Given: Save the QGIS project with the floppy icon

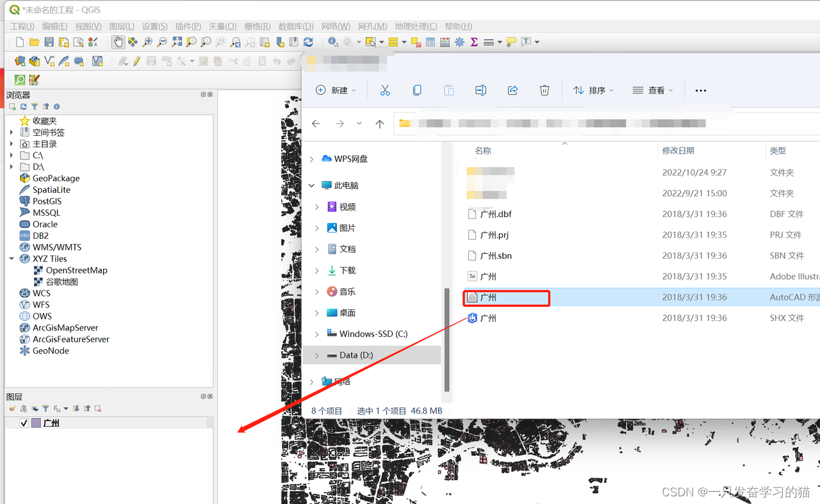Looking at the screenshot, I should pyautogui.click(x=49, y=42).
